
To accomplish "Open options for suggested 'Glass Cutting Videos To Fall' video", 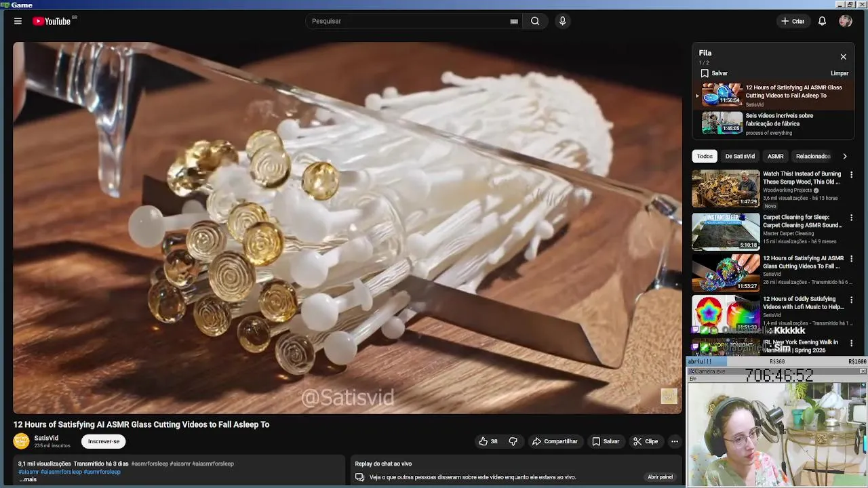I will (851, 259).
